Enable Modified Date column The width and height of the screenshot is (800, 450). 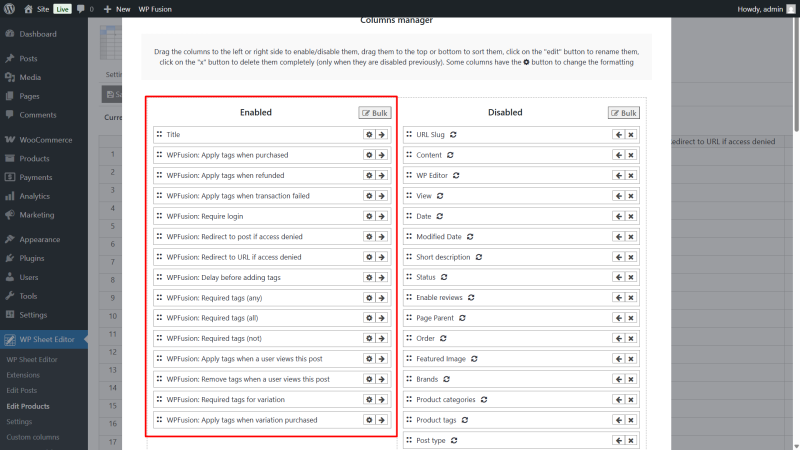(618, 237)
